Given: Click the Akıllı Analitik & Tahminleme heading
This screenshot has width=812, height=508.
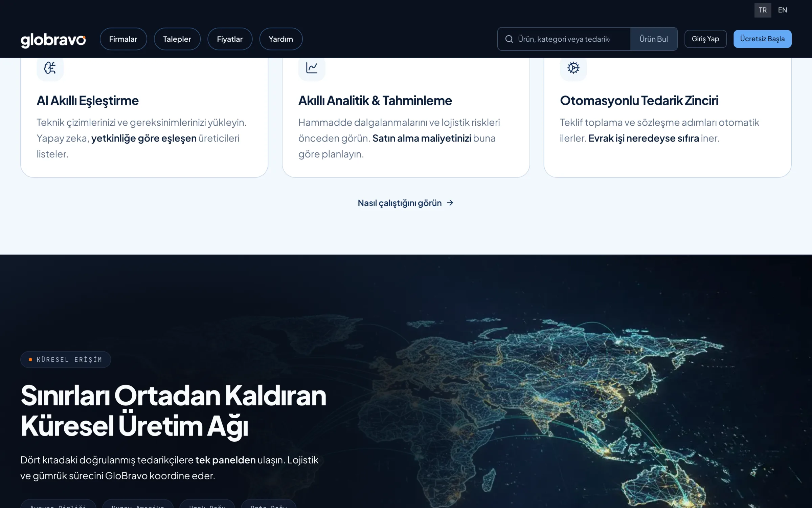Looking at the screenshot, I should pyautogui.click(x=375, y=101).
